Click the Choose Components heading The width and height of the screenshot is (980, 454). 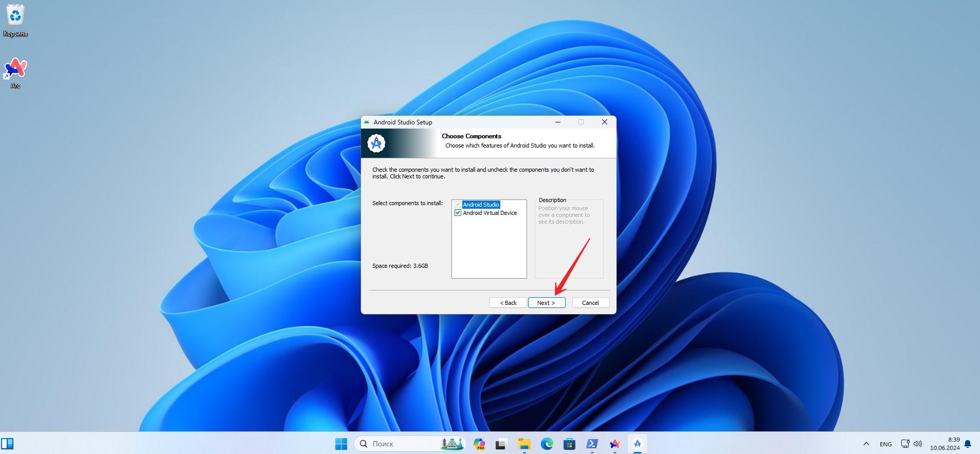(x=471, y=136)
